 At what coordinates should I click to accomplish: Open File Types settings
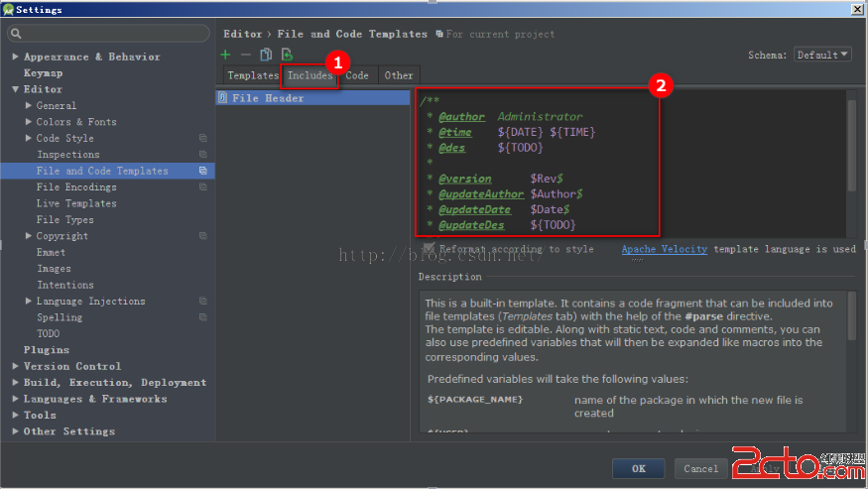click(64, 219)
